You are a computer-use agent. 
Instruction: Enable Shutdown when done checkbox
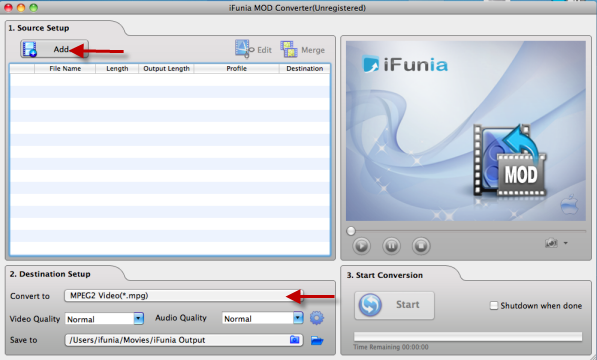(x=493, y=305)
